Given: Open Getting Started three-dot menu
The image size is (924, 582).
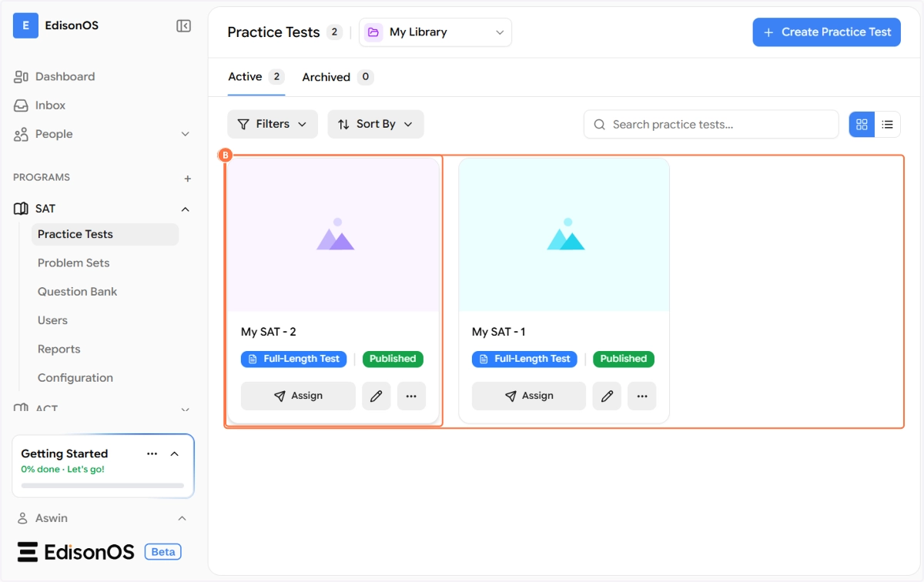Looking at the screenshot, I should tap(152, 453).
